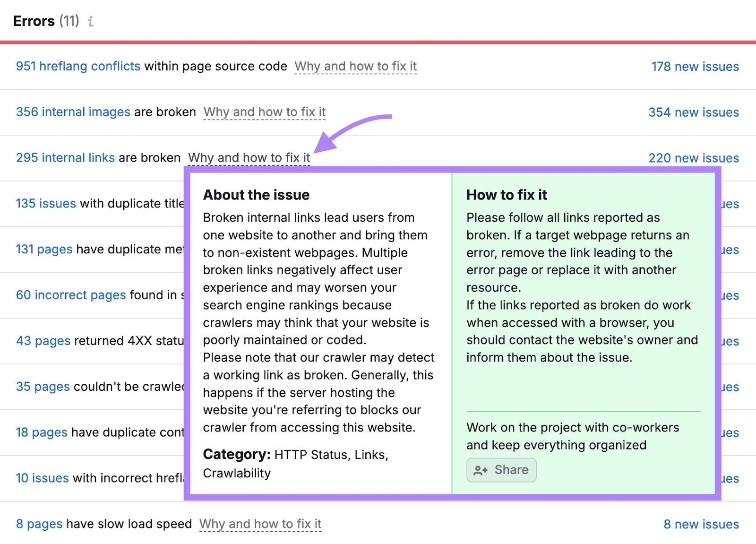This screenshot has height=544, width=756.
Task: Open the 135 duplicate title issues
Action: (46, 203)
